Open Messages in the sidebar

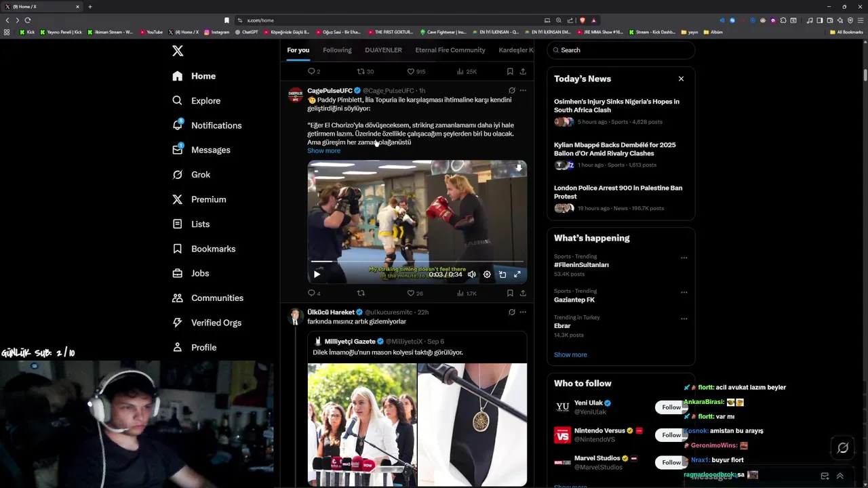pyautogui.click(x=201, y=150)
